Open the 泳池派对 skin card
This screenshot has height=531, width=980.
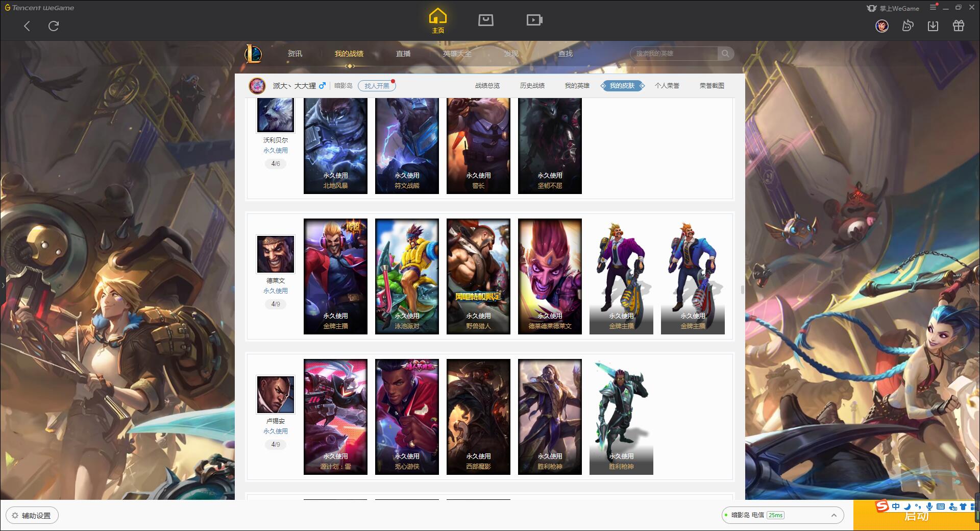point(407,276)
